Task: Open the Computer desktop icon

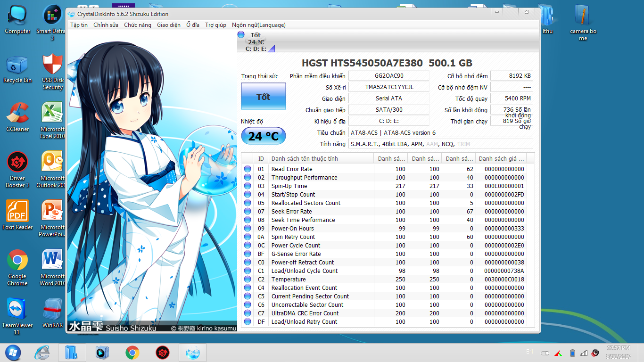Action: click(17, 20)
